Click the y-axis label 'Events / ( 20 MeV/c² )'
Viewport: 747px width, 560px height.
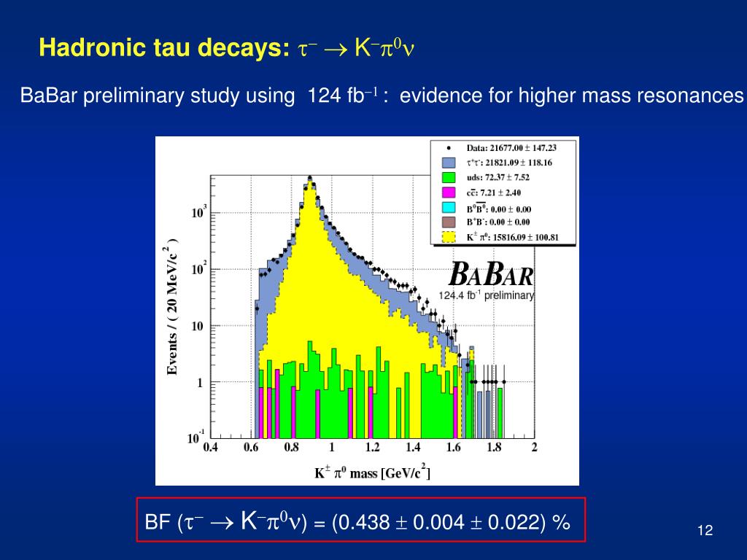pyautogui.click(x=172, y=306)
